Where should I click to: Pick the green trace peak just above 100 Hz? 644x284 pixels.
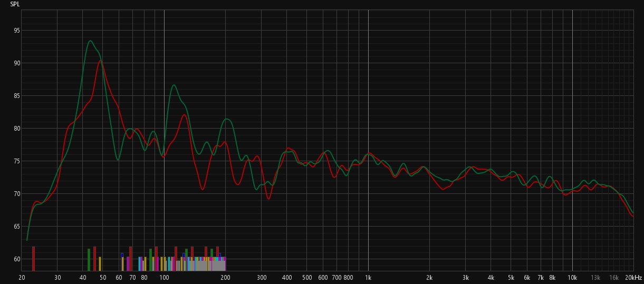pyautogui.click(x=174, y=85)
